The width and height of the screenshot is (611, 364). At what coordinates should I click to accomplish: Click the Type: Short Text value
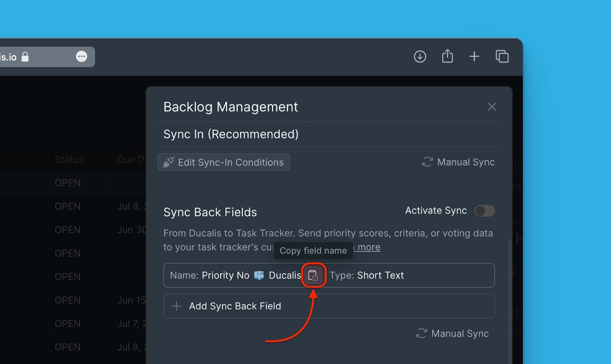click(380, 275)
